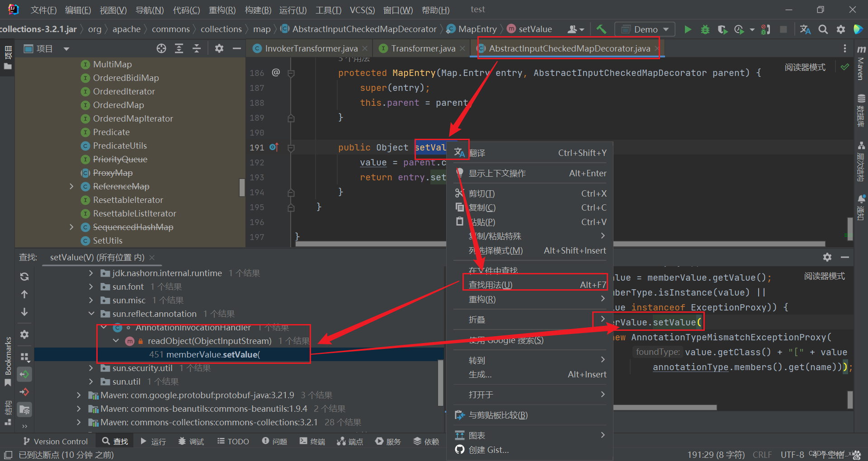Close the setValue(V) find results tab
This screenshot has width=868, height=461.
coord(152,258)
